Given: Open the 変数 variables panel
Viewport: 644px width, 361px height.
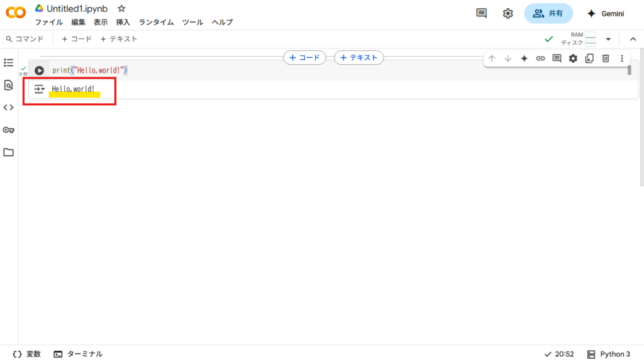Looking at the screenshot, I should pos(26,354).
